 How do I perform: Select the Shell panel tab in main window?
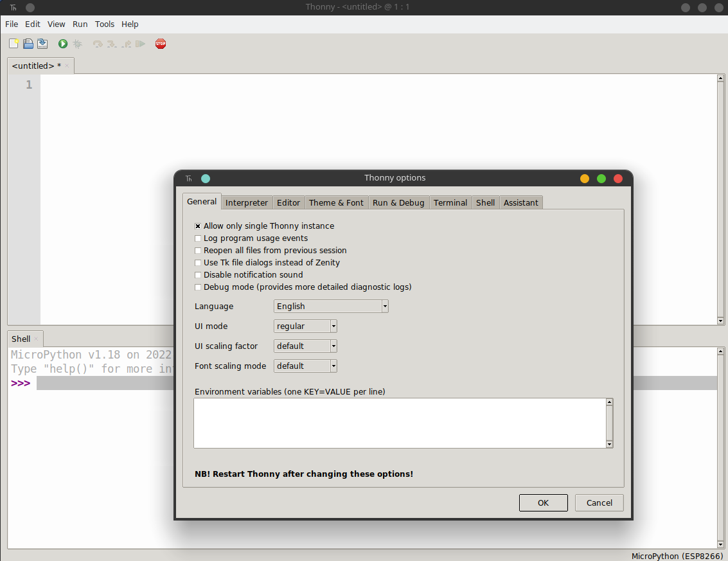tap(21, 339)
